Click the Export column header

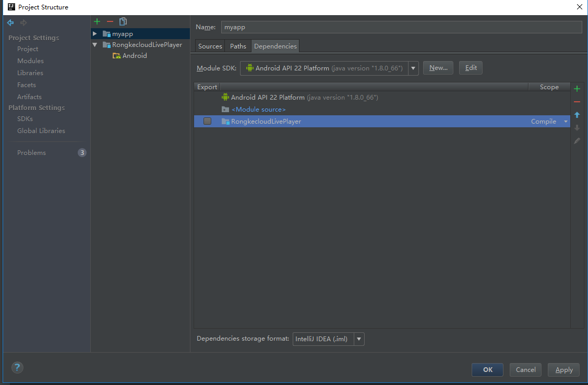tap(207, 87)
